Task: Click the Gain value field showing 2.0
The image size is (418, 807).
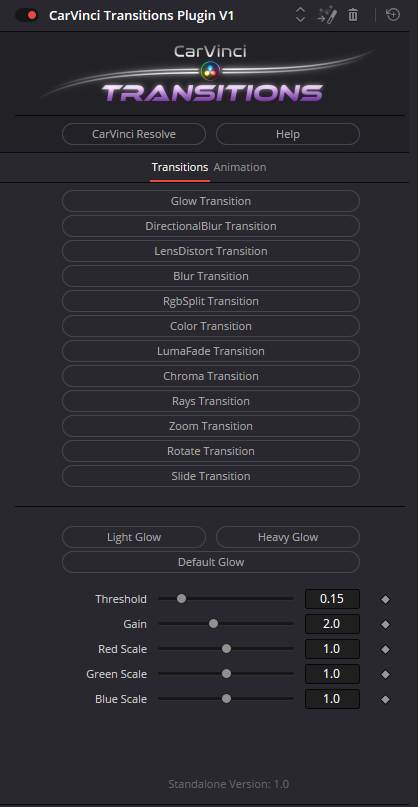Action: click(333, 624)
